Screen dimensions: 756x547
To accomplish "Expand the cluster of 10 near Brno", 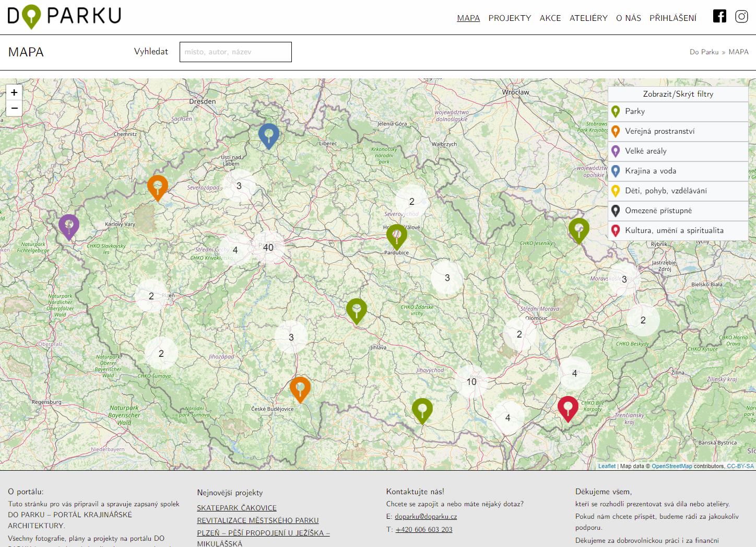I will tap(471, 382).
